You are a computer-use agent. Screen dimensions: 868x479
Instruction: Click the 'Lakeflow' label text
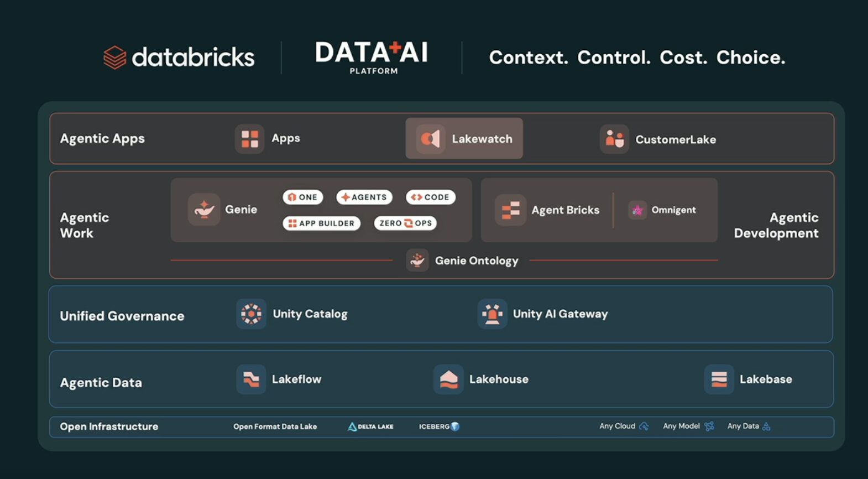(296, 379)
